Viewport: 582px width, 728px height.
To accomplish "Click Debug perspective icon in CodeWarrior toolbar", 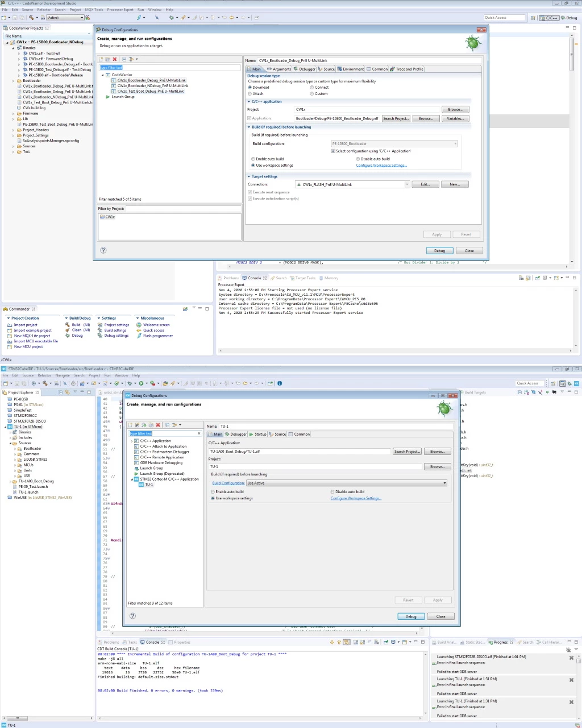I will [569, 18].
